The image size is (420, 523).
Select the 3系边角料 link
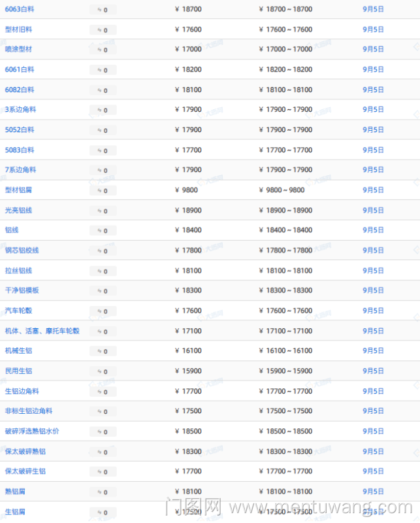(x=20, y=110)
